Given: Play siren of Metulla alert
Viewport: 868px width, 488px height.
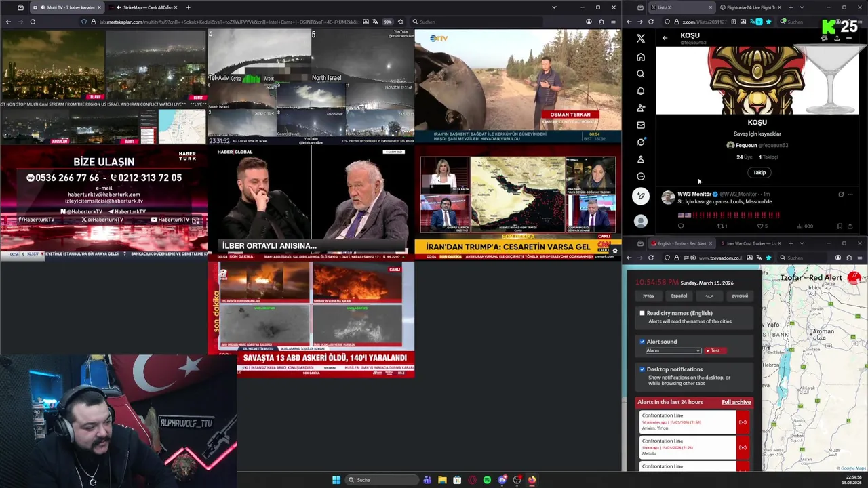Looking at the screenshot, I should tap(743, 447).
